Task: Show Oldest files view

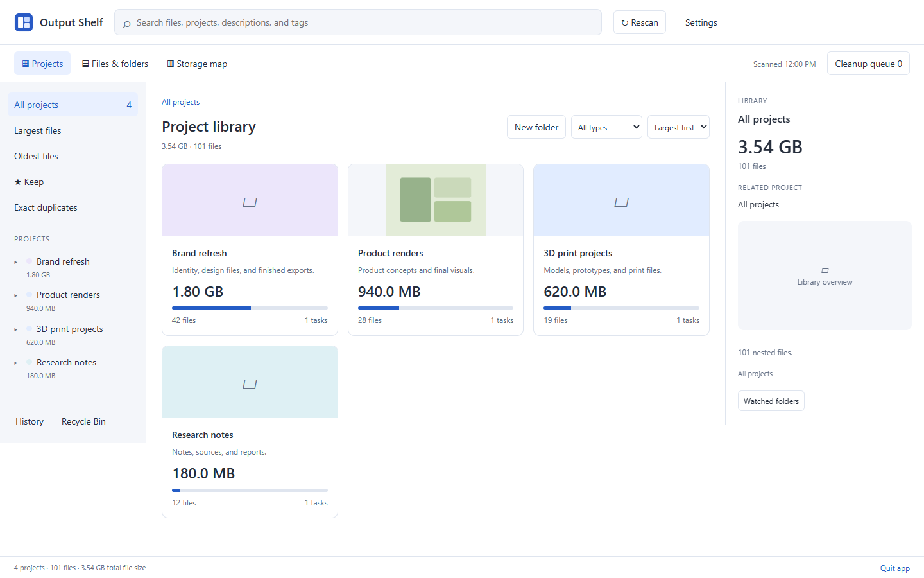Action: (73, 156)
